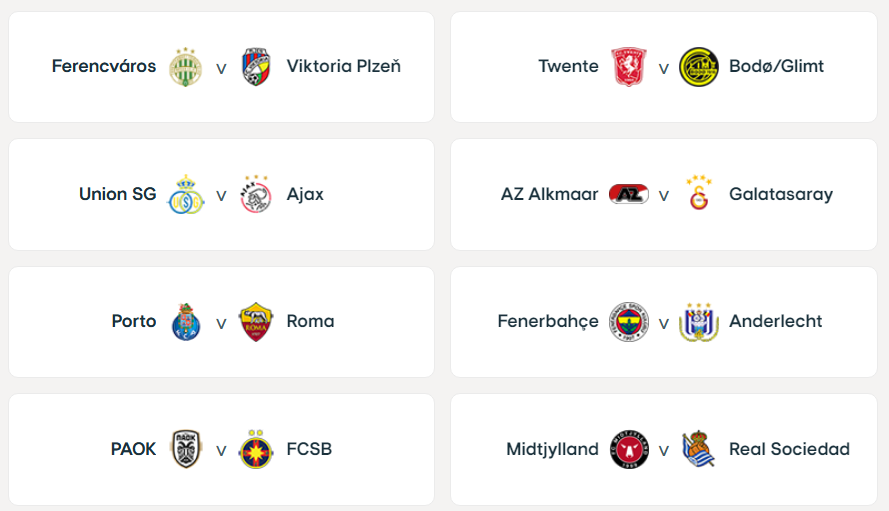Click the Midtjylland club badge
The height and width of the screenshot is (511, 889).
[x=628, y=449]
